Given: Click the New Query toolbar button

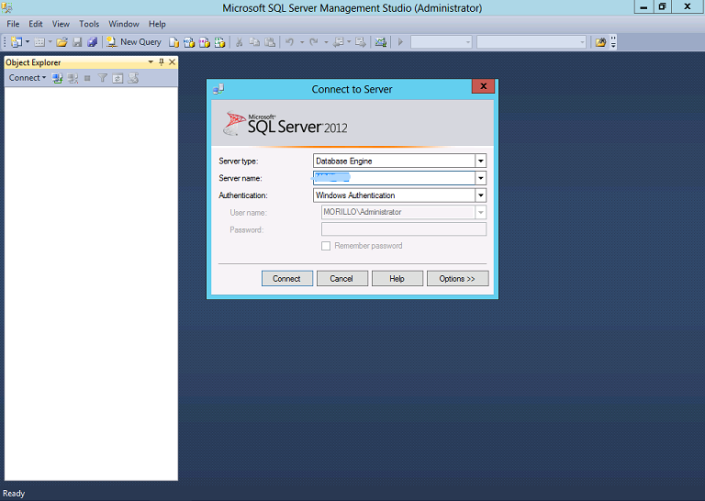Looking at the screenshot, I should click(x=133, y=42).
